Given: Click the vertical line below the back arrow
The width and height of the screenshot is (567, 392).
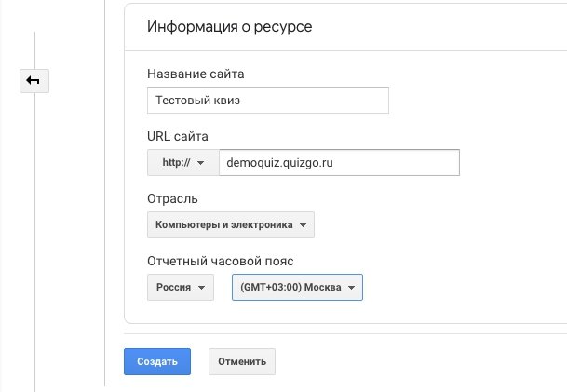Looking at the screenshot, I should click(34, 233).
